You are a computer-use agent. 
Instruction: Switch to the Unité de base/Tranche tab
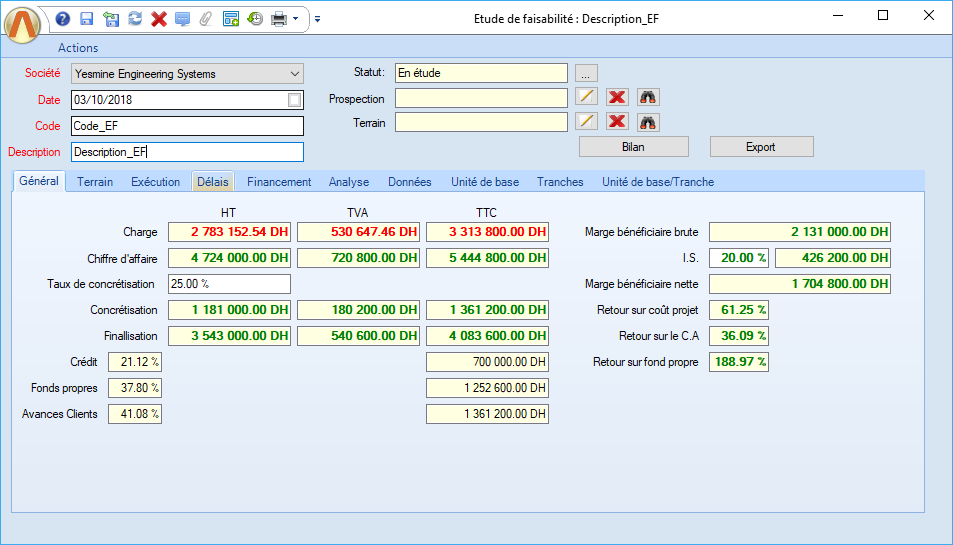coord(657,182)
